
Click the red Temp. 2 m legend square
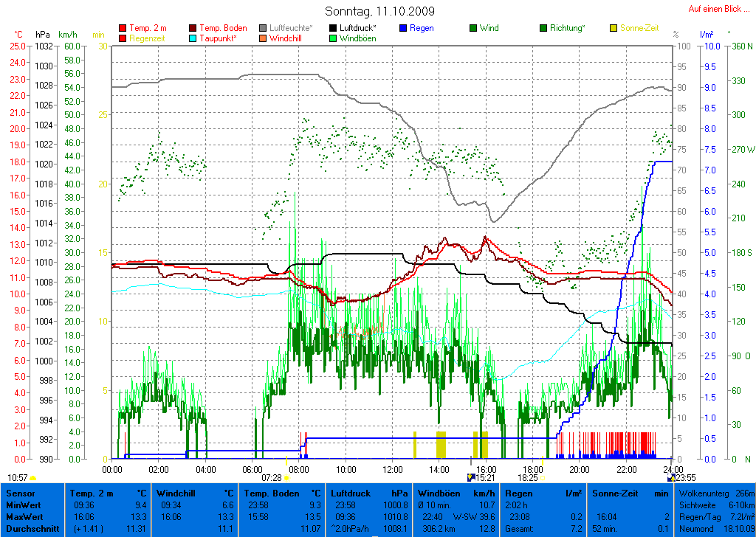coord(123,28)
